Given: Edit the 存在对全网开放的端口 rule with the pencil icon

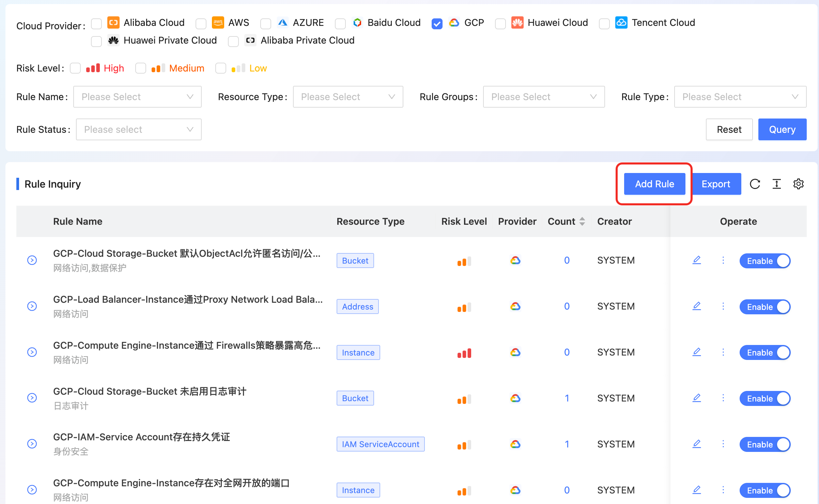Looking at the screenshot, I should coord(697,490).
